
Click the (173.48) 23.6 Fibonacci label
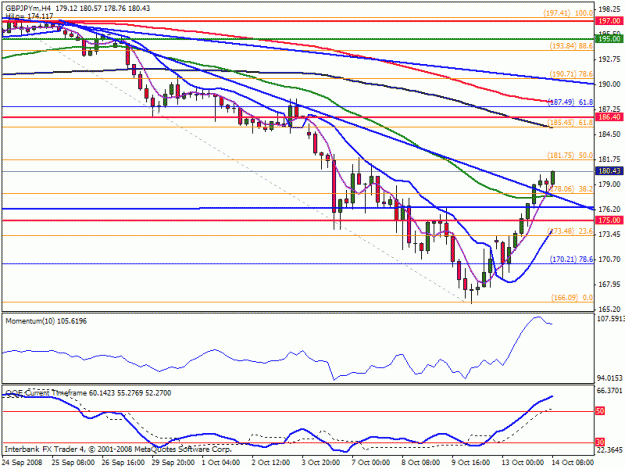pos(571,231)
